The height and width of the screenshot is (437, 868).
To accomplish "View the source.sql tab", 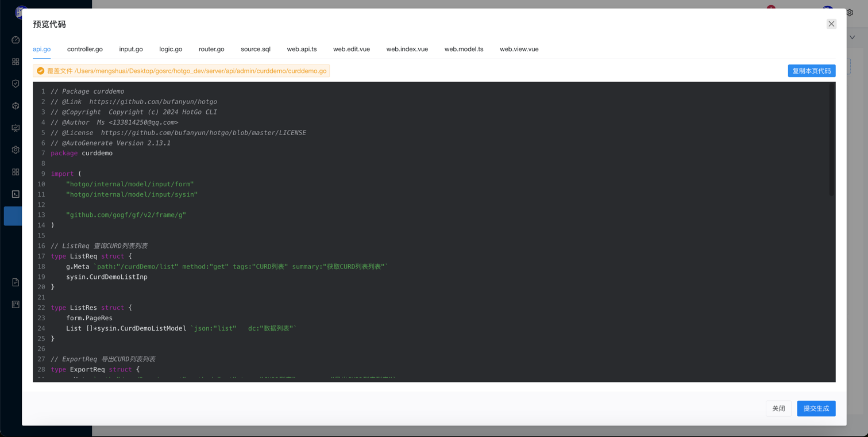I will 256,49.
